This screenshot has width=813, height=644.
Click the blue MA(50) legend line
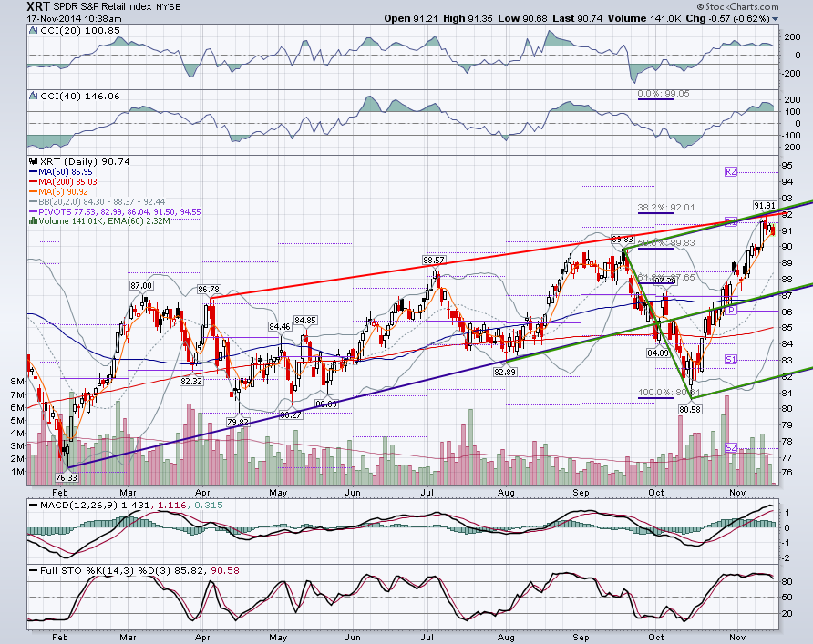tap(33, 171)
